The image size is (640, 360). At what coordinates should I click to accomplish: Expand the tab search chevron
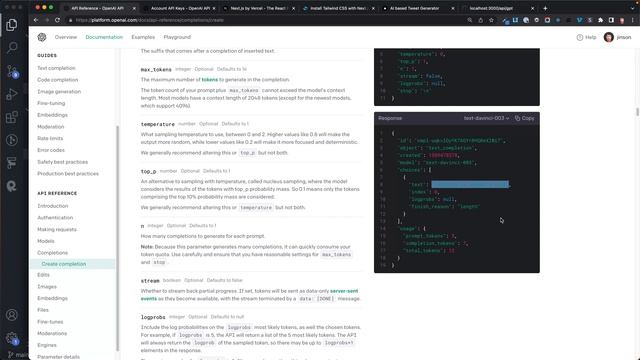pyautogui.click(x=633, y=8)
